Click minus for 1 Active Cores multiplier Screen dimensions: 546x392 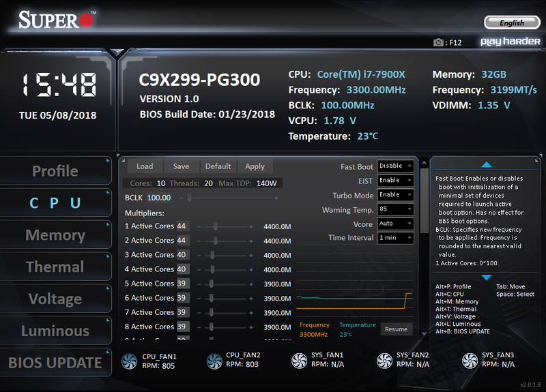199,226
